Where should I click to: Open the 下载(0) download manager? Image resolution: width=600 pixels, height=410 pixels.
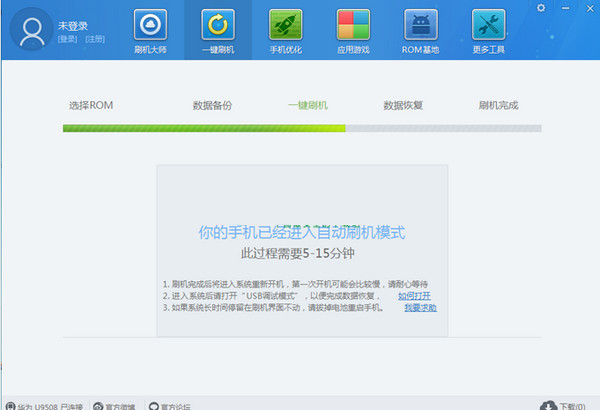click(563, 406)
